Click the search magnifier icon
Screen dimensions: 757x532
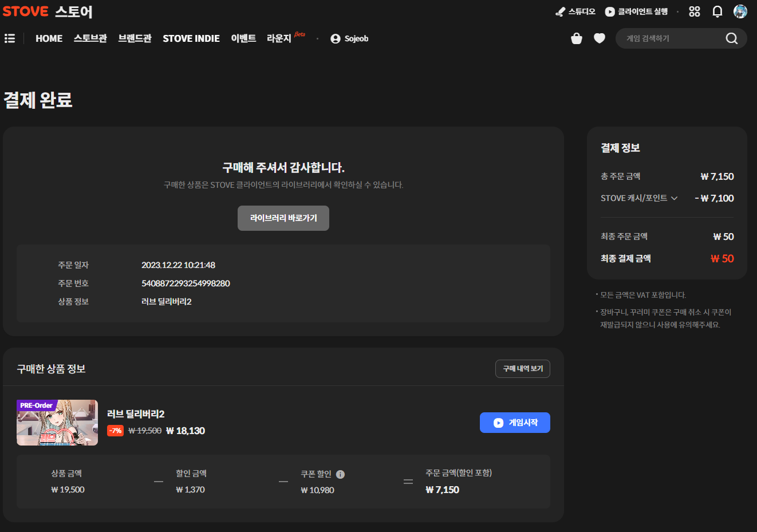coord(731,38)
